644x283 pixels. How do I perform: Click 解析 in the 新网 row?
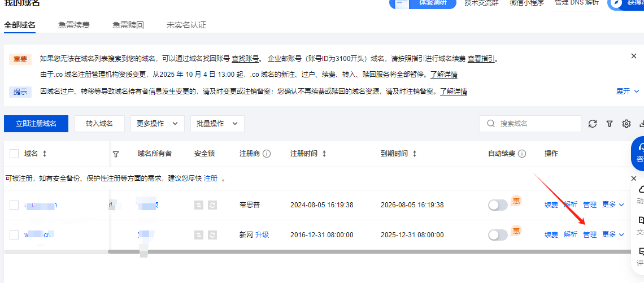click(x=571, y=235)
